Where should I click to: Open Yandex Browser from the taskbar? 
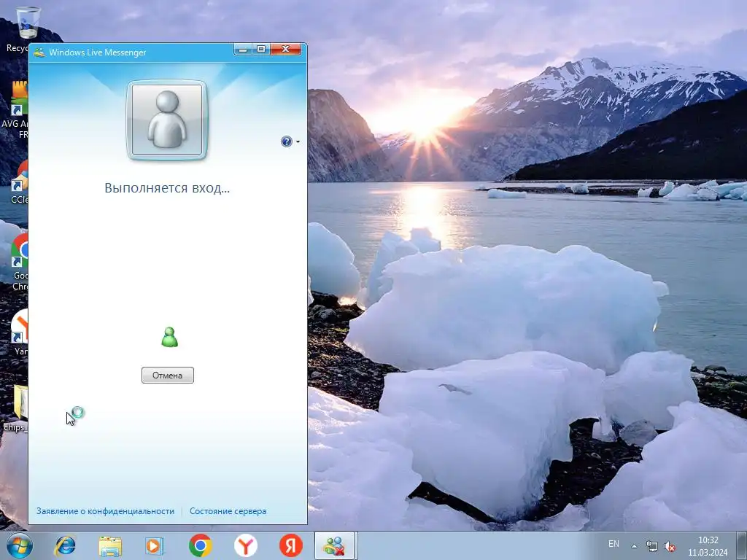tap(245, 545)
